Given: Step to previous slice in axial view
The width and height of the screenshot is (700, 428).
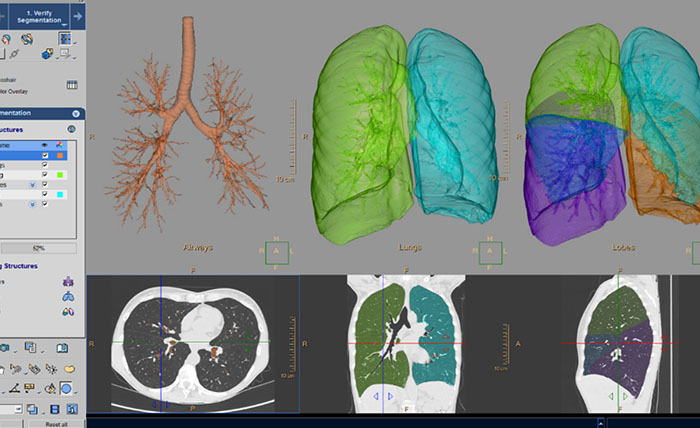Looking at the screenshot, I should click(154, 404).
